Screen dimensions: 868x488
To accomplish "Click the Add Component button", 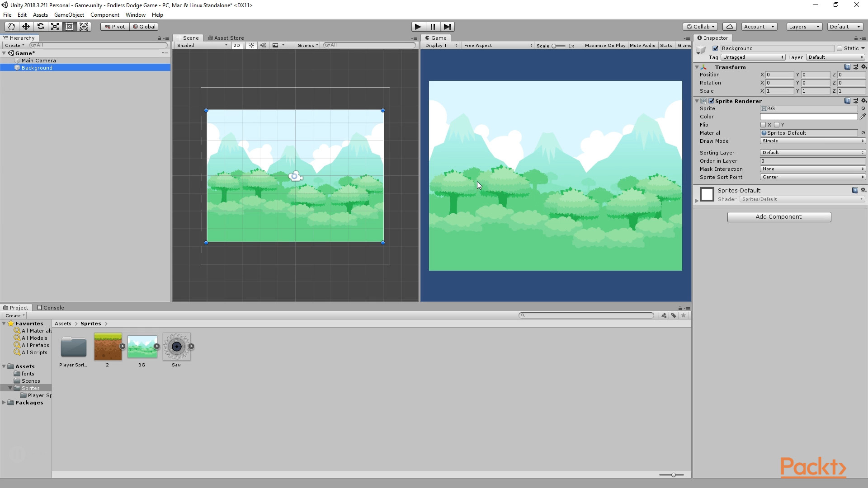I will [x=778, y=217].
